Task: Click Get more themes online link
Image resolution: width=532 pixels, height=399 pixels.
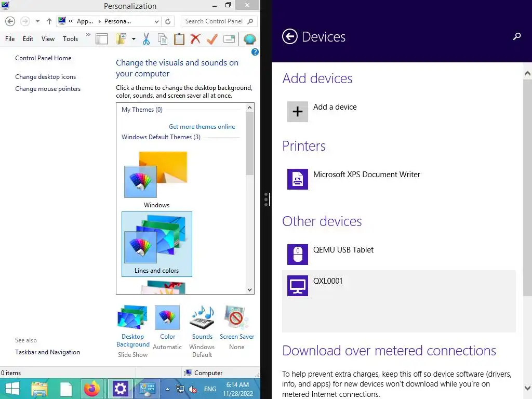Action: pyautogui.click(x=202, y=127)
